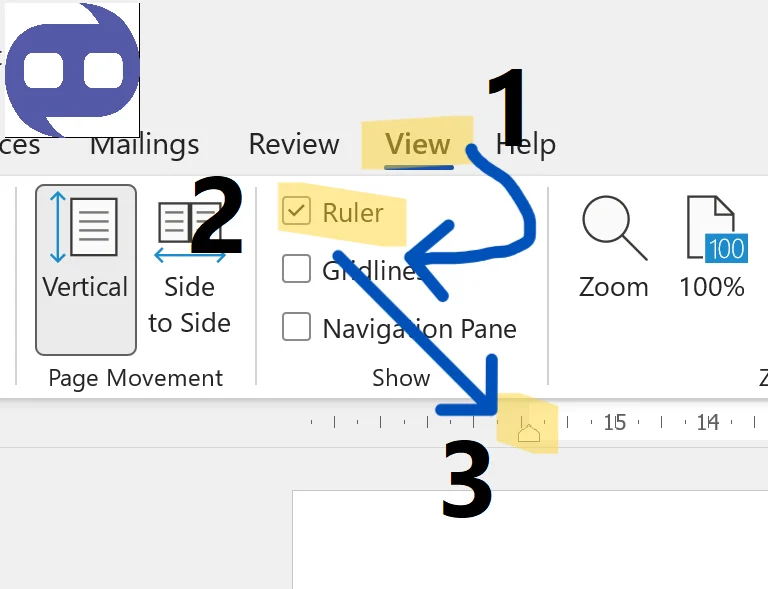This screenshot has height=589, width=768.
Task: Open the Help tab
Action: [x=526, y=145]
